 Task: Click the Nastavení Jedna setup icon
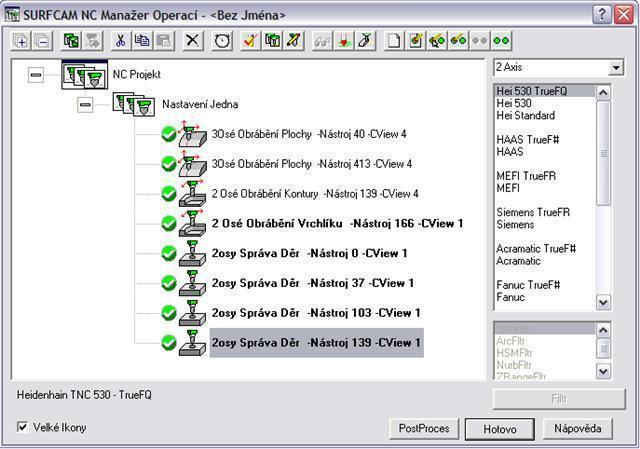point(134,104)
